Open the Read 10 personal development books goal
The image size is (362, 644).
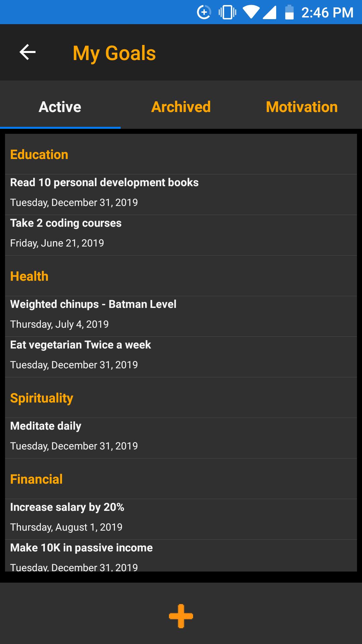point(181,192)
